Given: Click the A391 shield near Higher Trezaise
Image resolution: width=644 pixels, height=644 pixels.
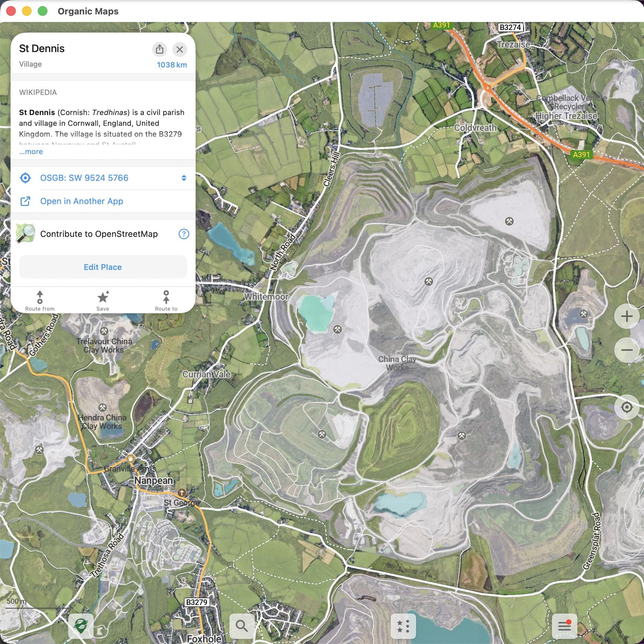Looking at the screenshot, I should pos(581,154).
